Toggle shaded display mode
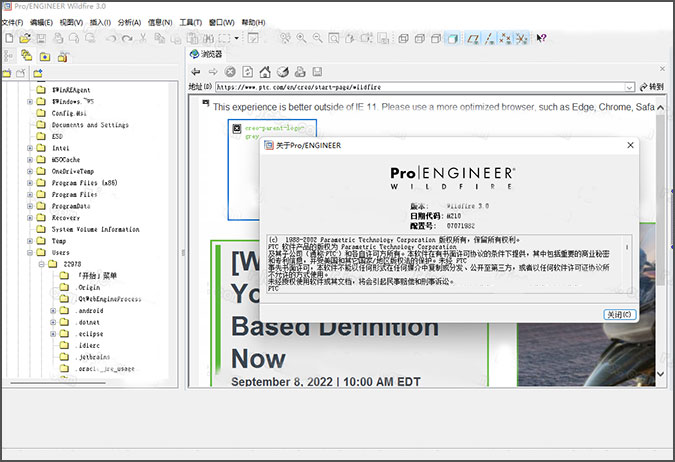The width and height of the screenshot is (675, 462). point(452,38)
